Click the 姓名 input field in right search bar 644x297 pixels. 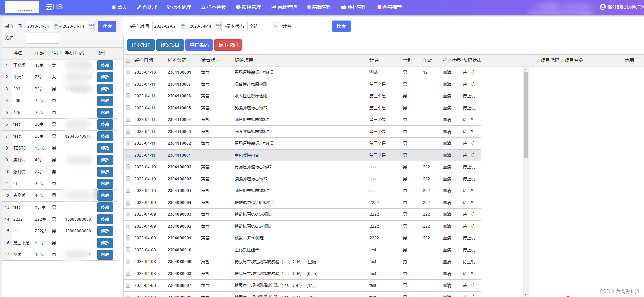tap(312, 26)
